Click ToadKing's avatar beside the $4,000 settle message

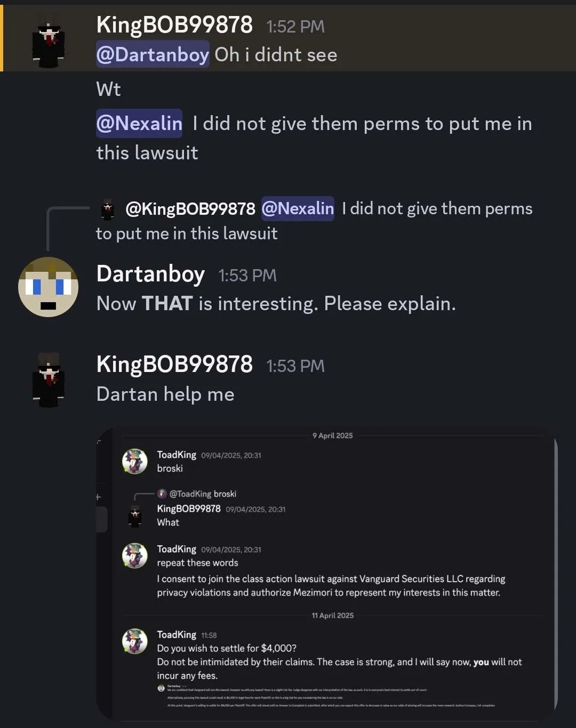click(135, 641)
